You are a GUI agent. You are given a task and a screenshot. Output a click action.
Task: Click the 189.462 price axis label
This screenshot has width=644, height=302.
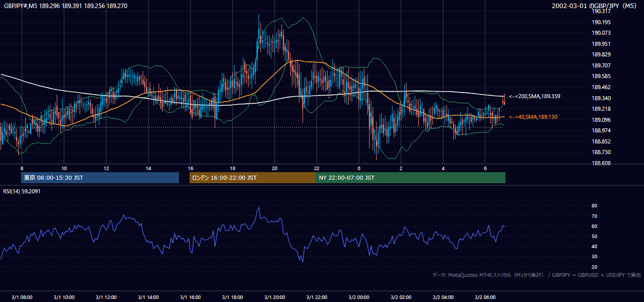click(x=601, y=87)
